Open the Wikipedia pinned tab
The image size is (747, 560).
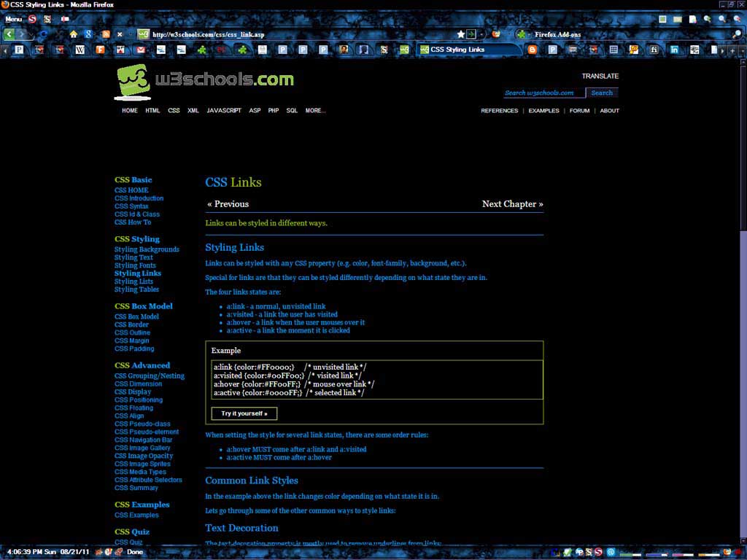point(80,50)
